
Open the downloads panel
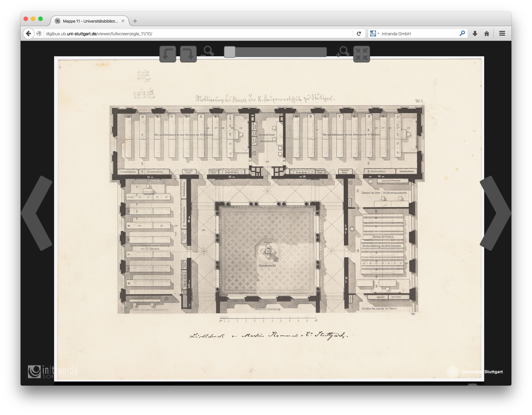coord(475,34)
